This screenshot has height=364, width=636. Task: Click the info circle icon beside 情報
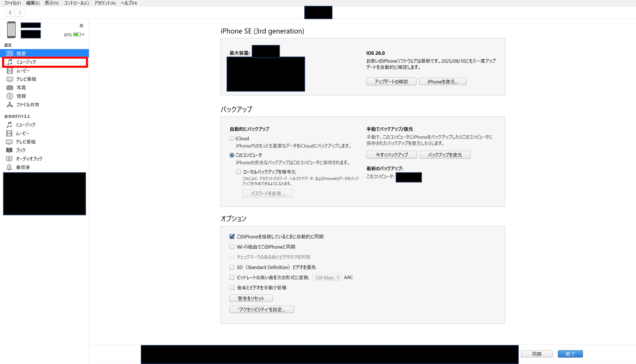[10, 96]
